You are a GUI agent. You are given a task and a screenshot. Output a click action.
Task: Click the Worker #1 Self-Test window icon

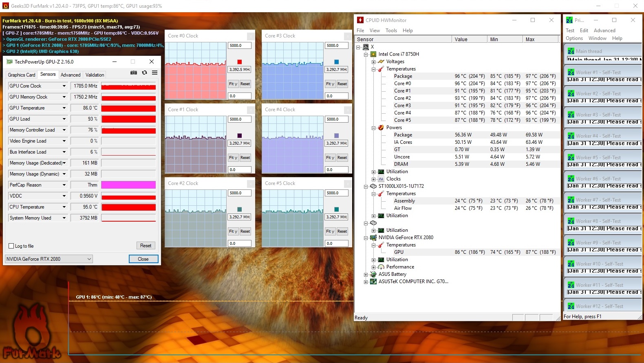pyautogui.click(x=571, y=72)
